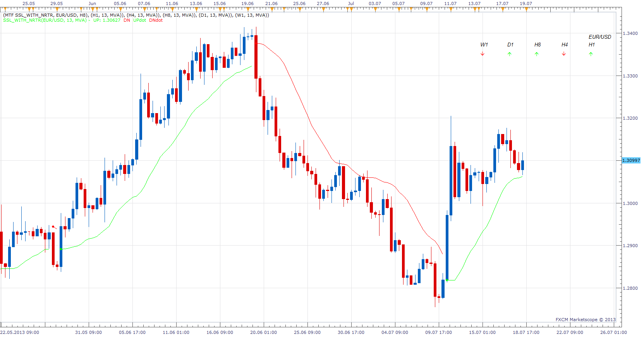Click the 20.06 01:00 time label

pos(263,332)
